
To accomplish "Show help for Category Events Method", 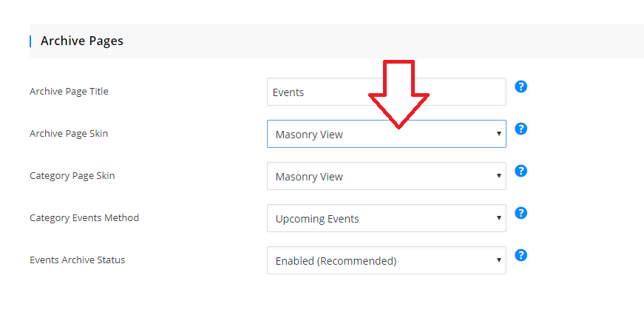I will [x=521, y=213].
